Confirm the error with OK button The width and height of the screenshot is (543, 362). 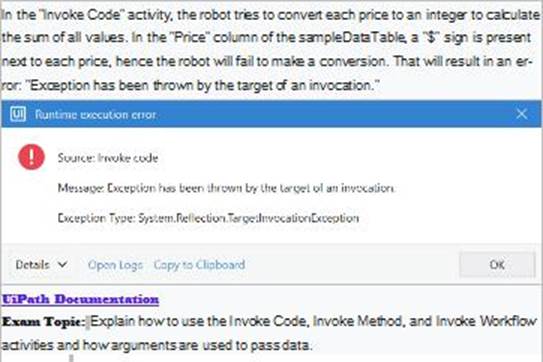click(497, 265)
